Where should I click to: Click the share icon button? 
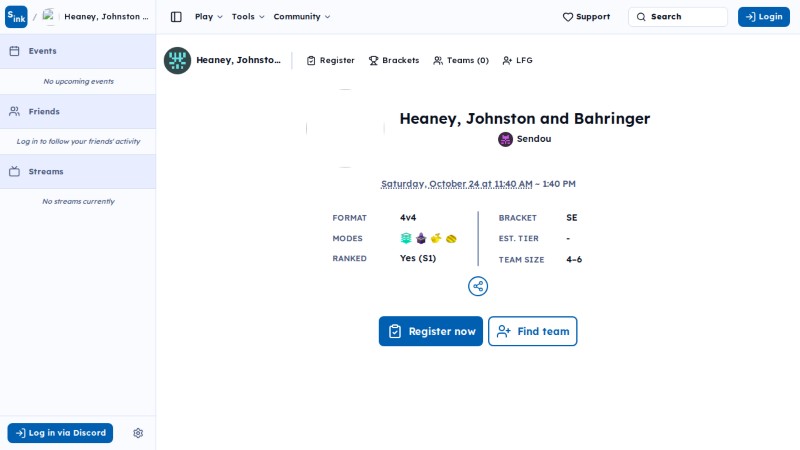(x=478, y=286)
